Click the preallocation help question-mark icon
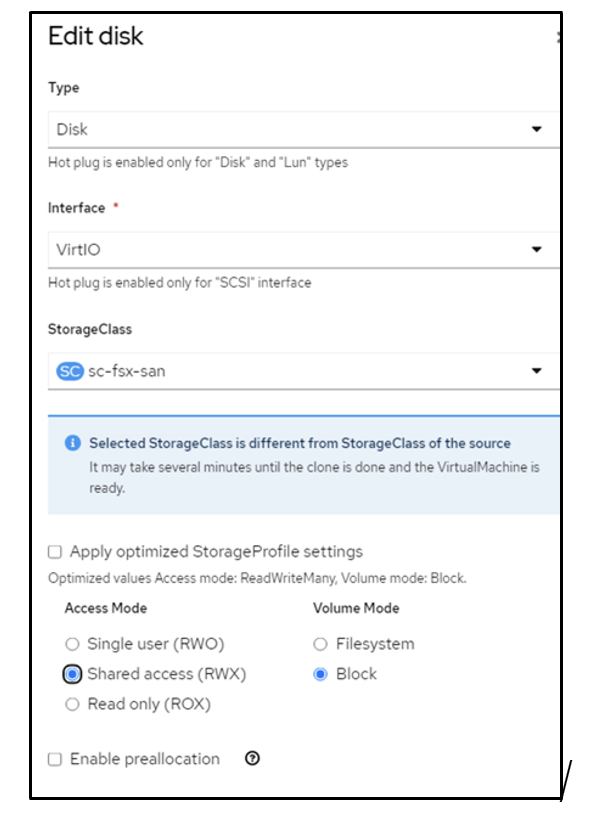594x820 pixels. (x=252, y=758)
